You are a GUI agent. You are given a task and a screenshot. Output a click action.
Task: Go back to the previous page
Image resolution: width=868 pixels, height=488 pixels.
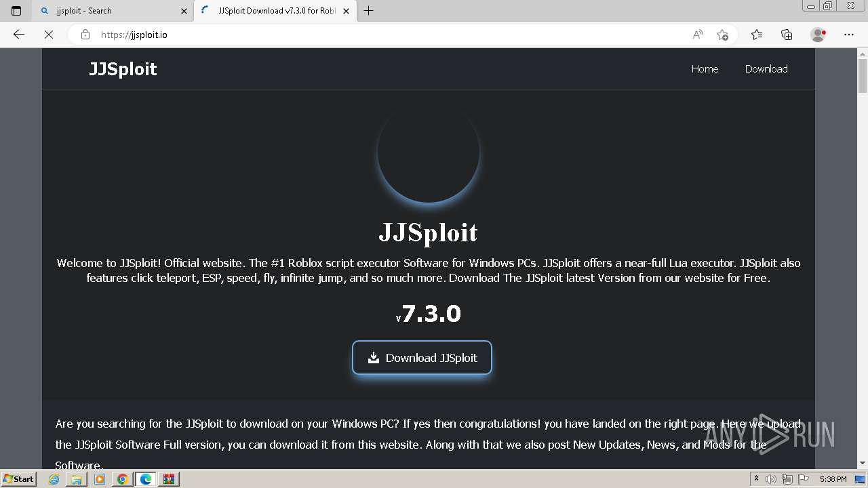coord(19,35)
